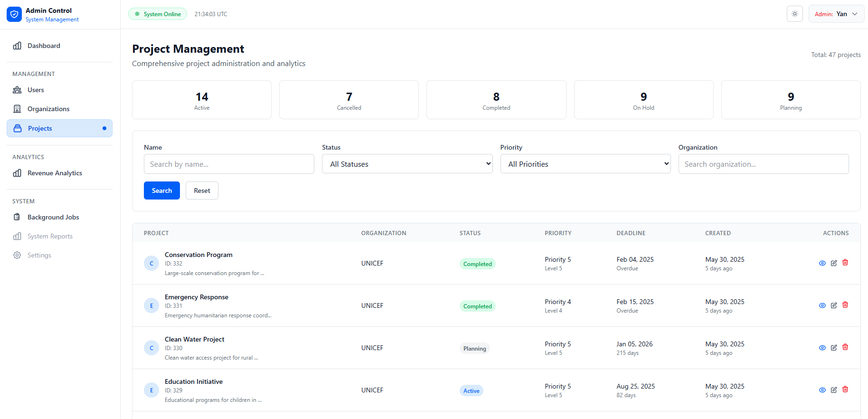Click the Admin Control shield logo
This screenshot has height=419, width=868.
click(14, 14)
